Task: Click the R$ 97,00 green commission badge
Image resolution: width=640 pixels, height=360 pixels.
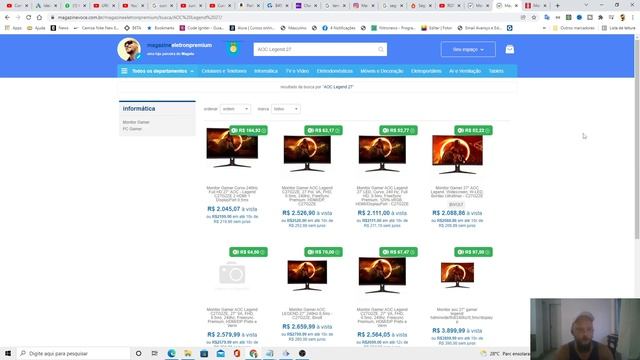Action: (x=473, y=252)
